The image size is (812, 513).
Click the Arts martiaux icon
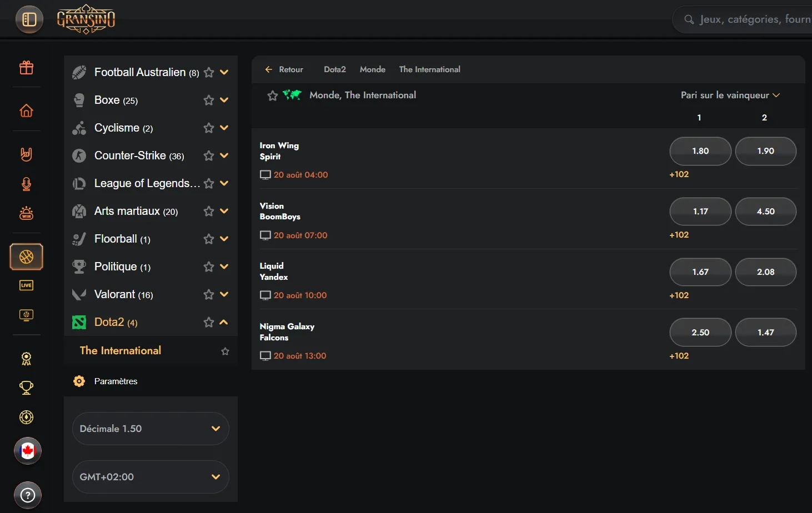pos(79,211)
